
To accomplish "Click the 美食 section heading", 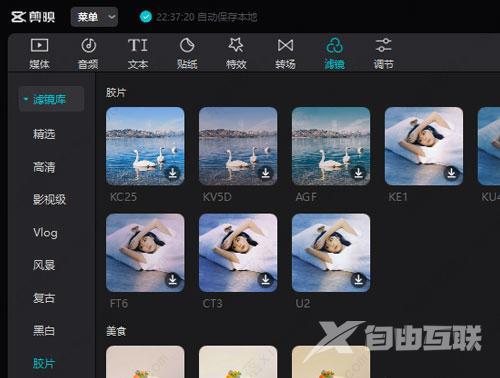I will pyautogui.click(x=116, y=331).
